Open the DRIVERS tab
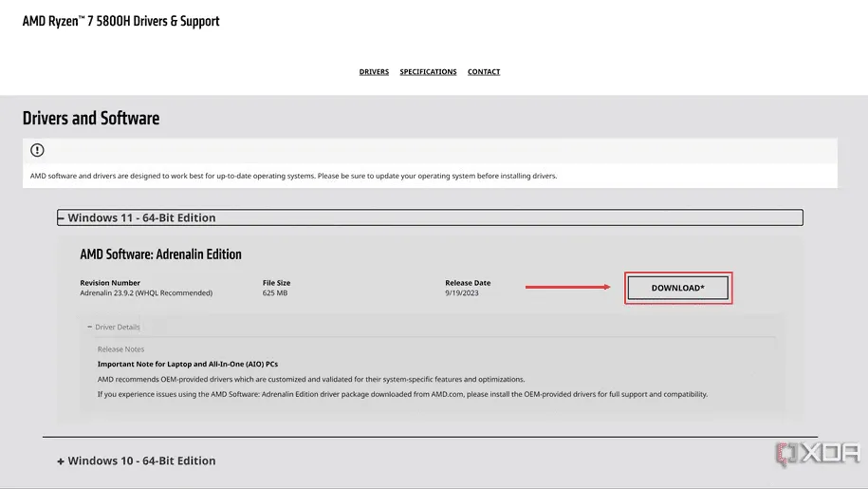This screenshot has height=489, width=868. (374, 72)
